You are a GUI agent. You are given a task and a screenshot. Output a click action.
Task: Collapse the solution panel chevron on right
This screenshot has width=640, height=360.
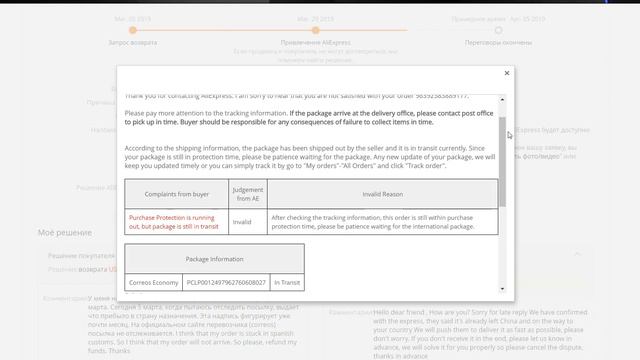pos(578,254)
